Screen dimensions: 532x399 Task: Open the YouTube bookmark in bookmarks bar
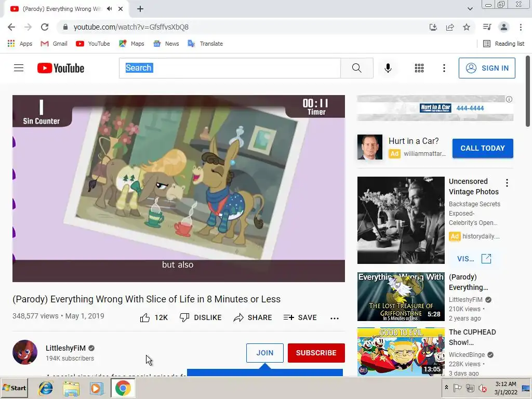[93, 44]
